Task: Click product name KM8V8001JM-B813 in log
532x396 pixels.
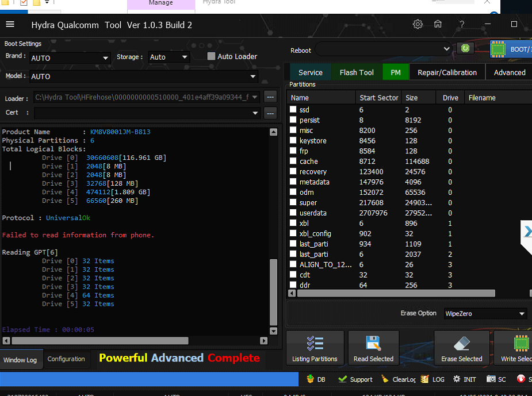Action: pos(120,132)
